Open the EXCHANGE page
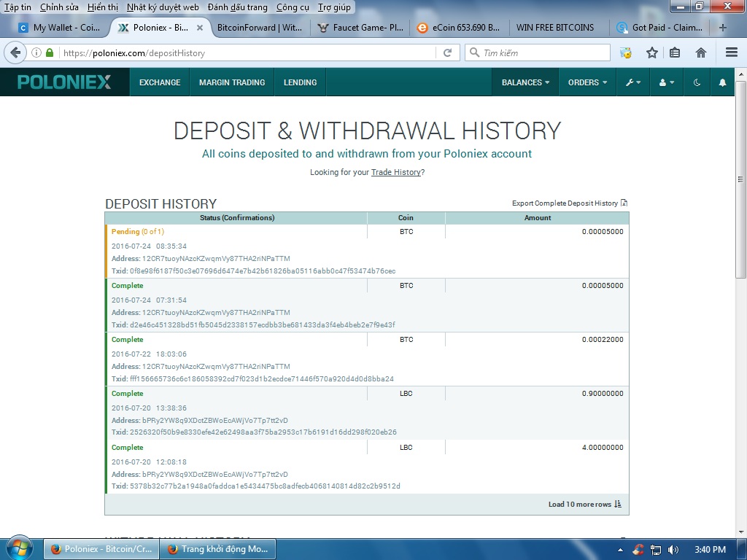The width and height of the screenshot is (747, 560). pyautogui.click(x=160, y=82)
